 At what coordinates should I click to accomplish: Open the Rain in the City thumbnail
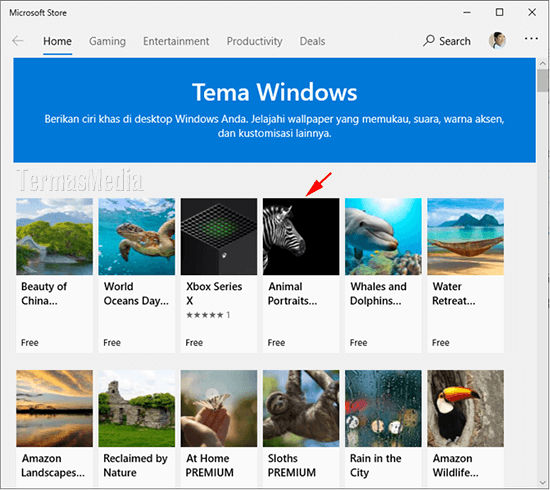[383, 408]
